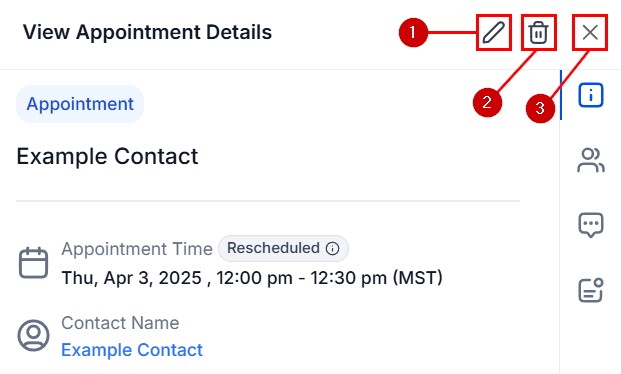Image resolution: width=621 pixels, height=374 pixels.
Task: Open the conversation chat bubble icon
Action: (x=591, y=225)
